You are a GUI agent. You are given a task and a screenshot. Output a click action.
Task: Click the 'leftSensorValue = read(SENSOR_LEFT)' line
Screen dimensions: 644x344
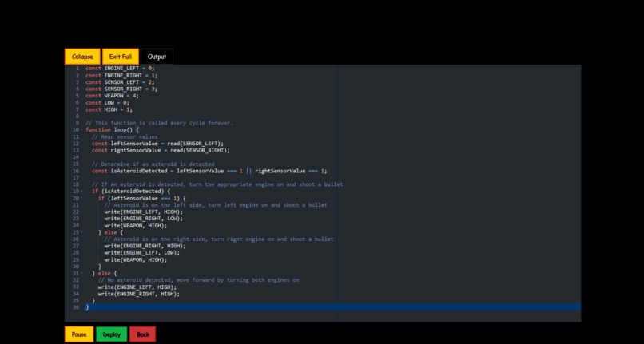tap(157, 144)
